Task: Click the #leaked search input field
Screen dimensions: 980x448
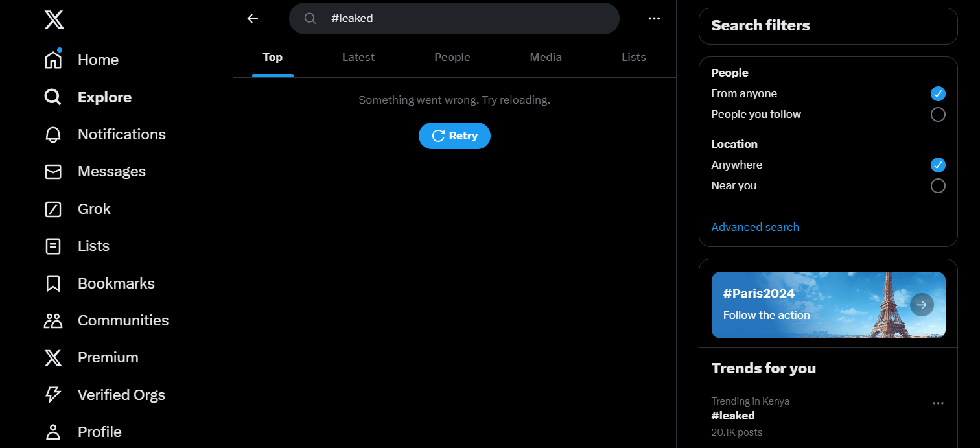Action: point(454,18)
